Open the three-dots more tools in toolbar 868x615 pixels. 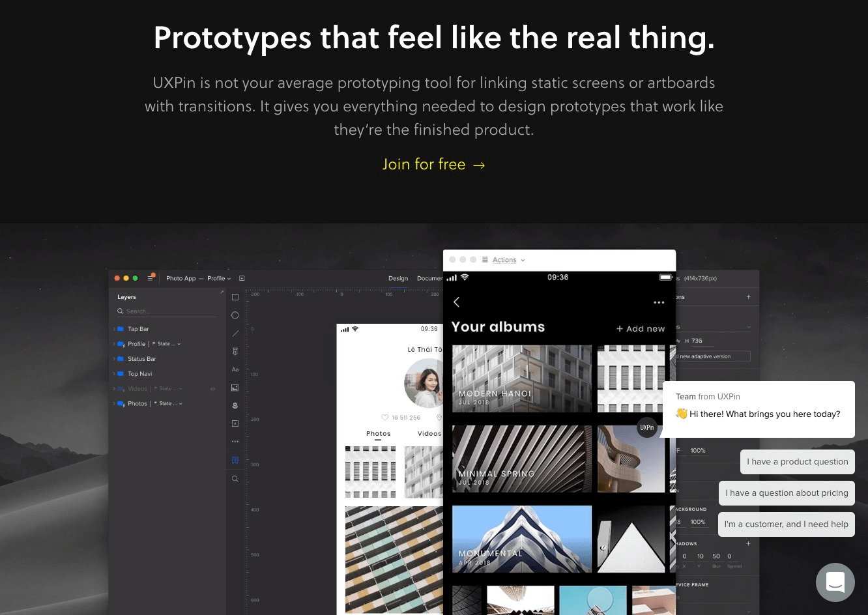pos(235,442)
